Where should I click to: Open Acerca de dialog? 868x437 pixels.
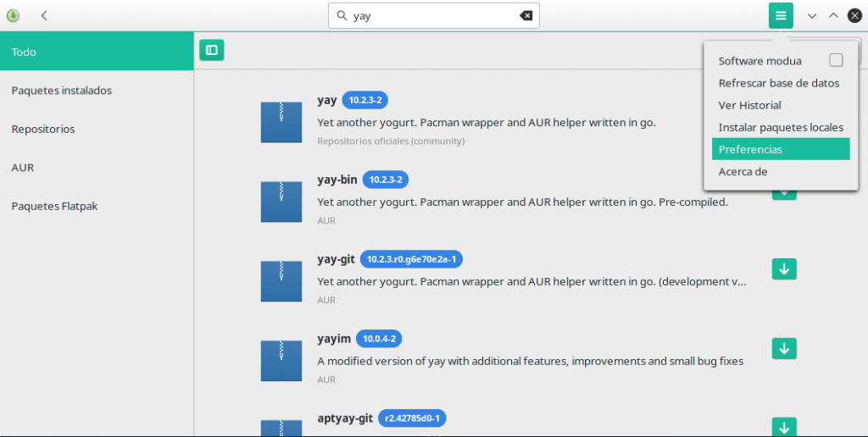coord(781,171)
